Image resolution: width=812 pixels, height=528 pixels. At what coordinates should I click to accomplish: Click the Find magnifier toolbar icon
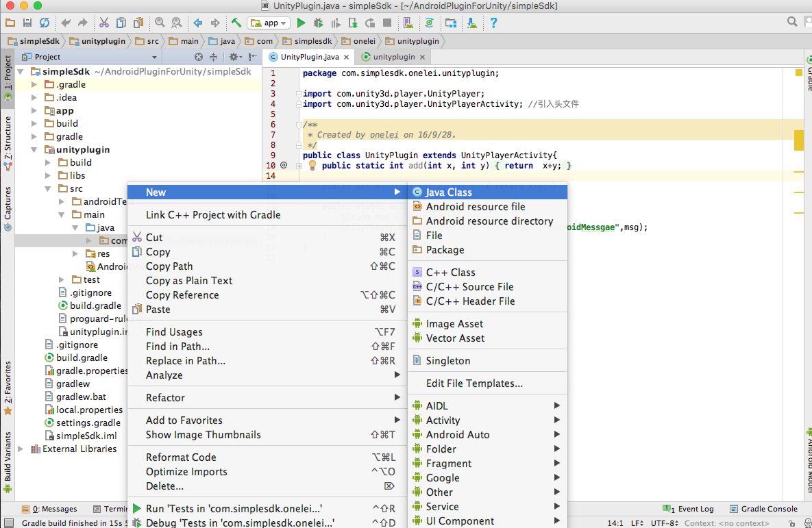pos(160,23)
